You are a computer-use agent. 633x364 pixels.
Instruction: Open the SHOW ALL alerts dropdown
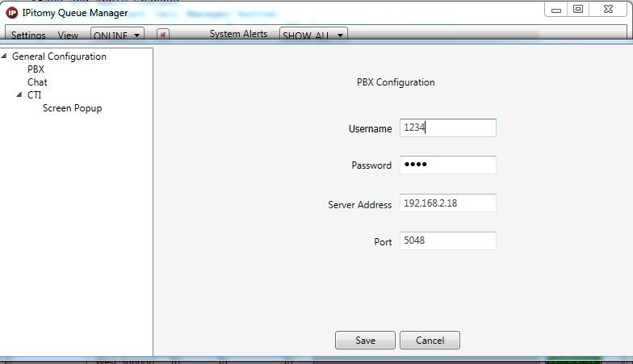coord(313,35)
